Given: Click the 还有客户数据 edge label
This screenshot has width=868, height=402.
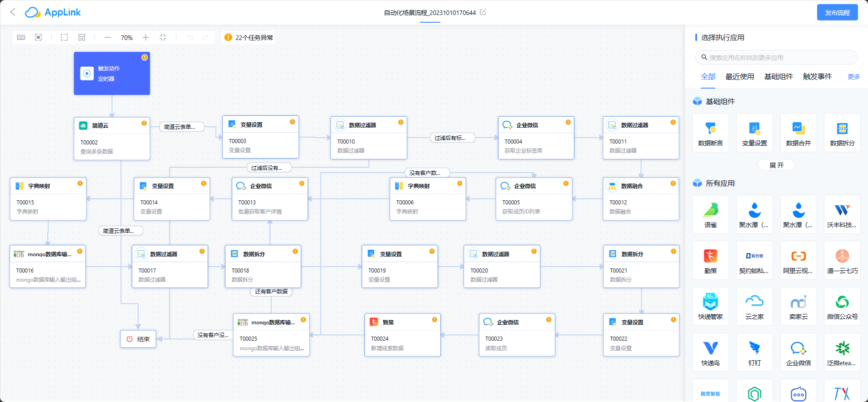Looking at the screenshot, I should click(271, 291).
